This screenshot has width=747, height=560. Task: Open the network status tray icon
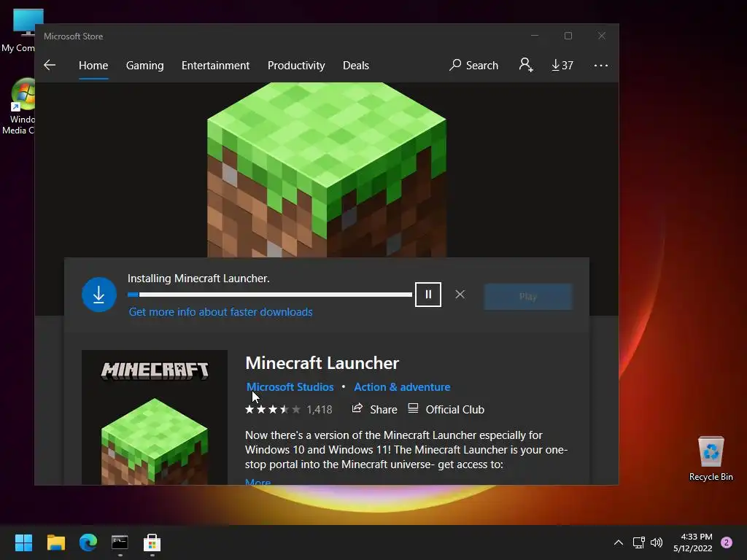click(638, 542)
